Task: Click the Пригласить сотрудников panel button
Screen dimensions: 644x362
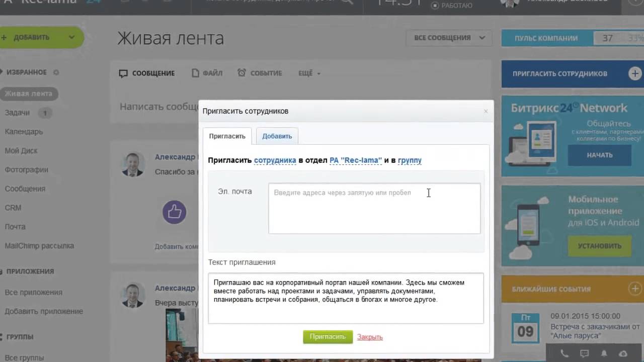Action: pos(573,74)
